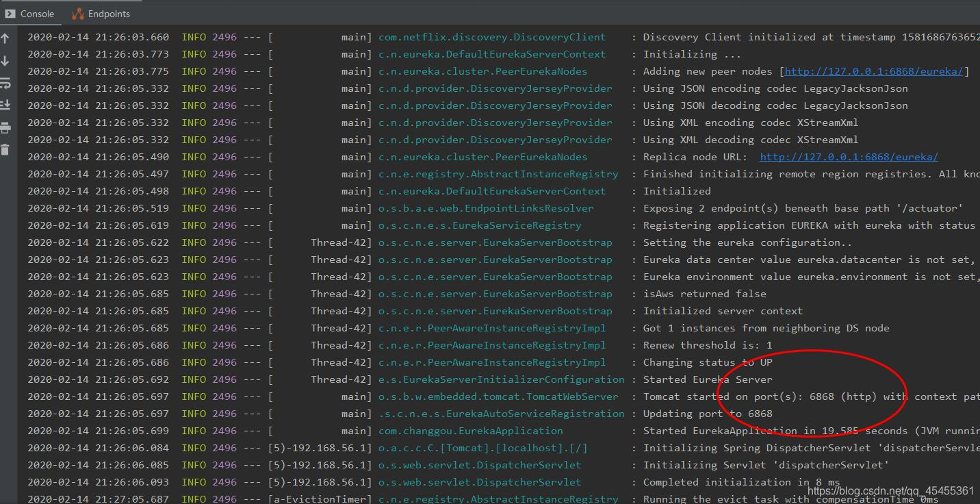Image resolution: width=980 pixels, height=504 pixels.
Task: Click 'Eureka data center value eureka.datacenter' message
Action: 811,260
